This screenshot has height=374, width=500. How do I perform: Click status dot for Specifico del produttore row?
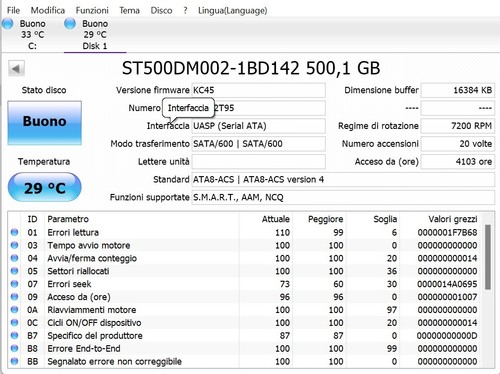[14, 335]
